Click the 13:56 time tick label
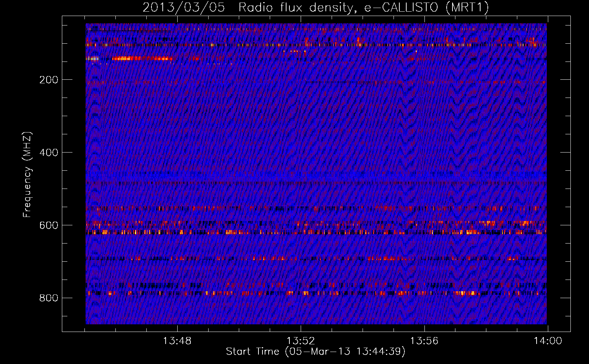 424,341
